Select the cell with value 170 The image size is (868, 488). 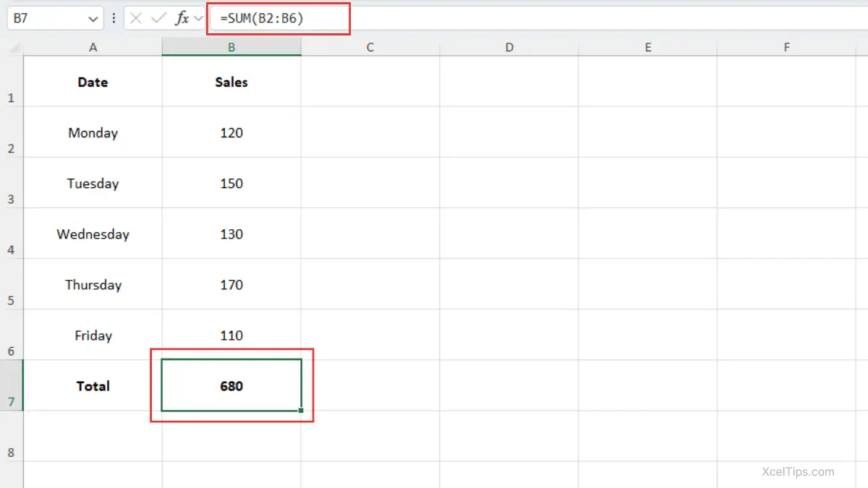pos(231,285)
